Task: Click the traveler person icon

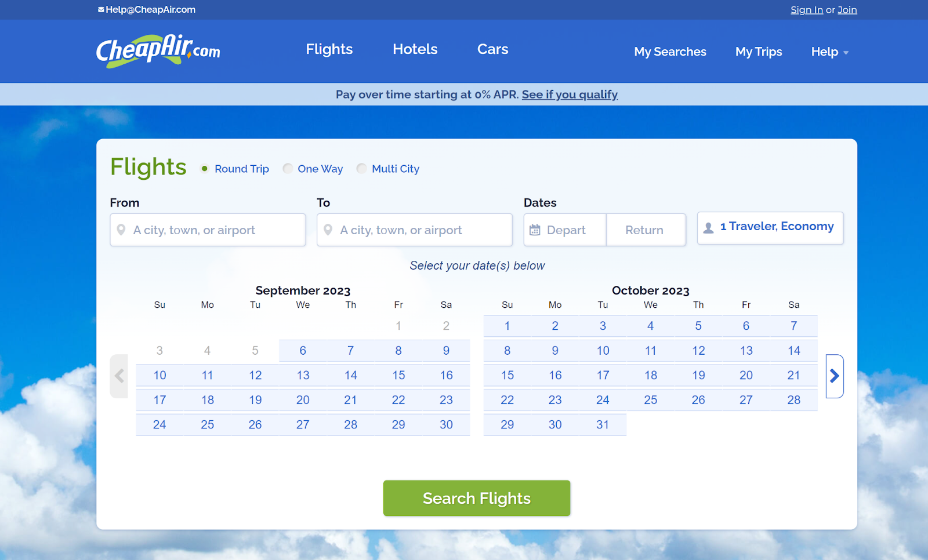Action: (x=708, y=228)
